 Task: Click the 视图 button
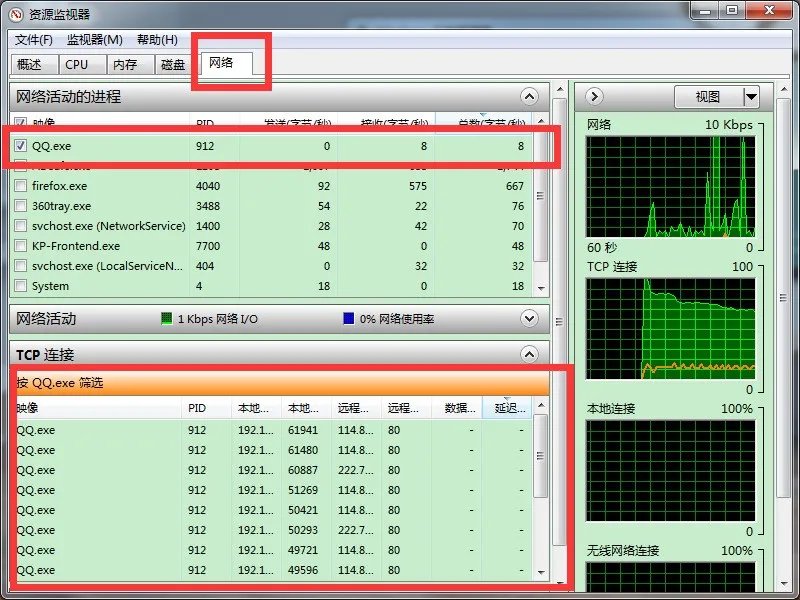(x=707, y=97)
